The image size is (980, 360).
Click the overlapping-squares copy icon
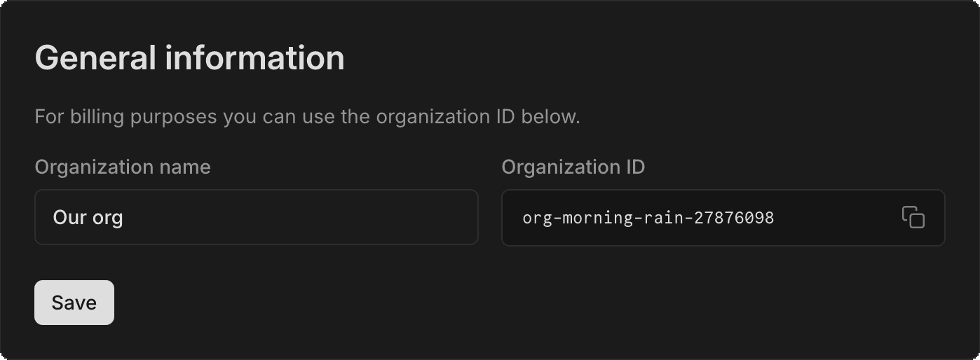coord(913,217)
